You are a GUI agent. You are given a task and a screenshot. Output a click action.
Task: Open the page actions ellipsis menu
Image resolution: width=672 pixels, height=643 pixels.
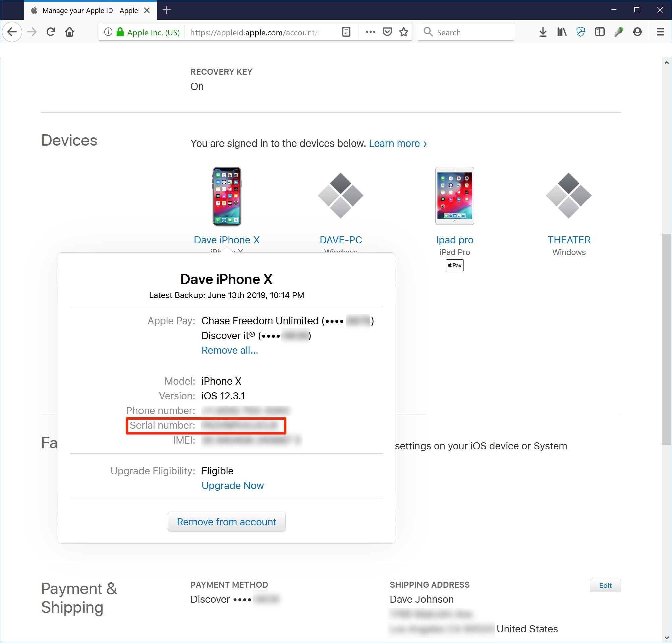(370, 32)
